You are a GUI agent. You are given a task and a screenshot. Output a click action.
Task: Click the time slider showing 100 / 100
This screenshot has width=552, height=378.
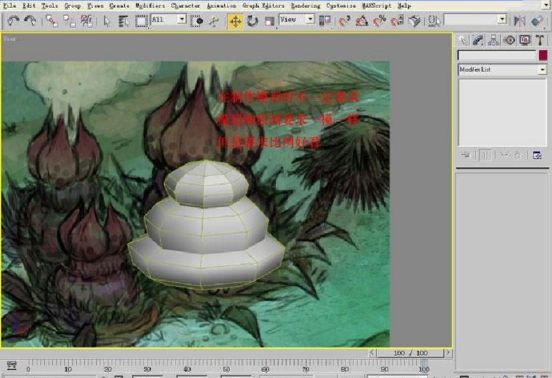(x=410, y=353)
